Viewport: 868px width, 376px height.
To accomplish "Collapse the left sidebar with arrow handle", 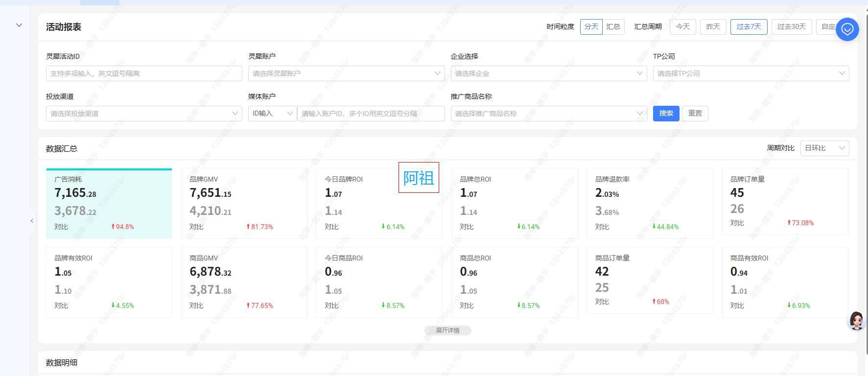I will pos(32,221).
